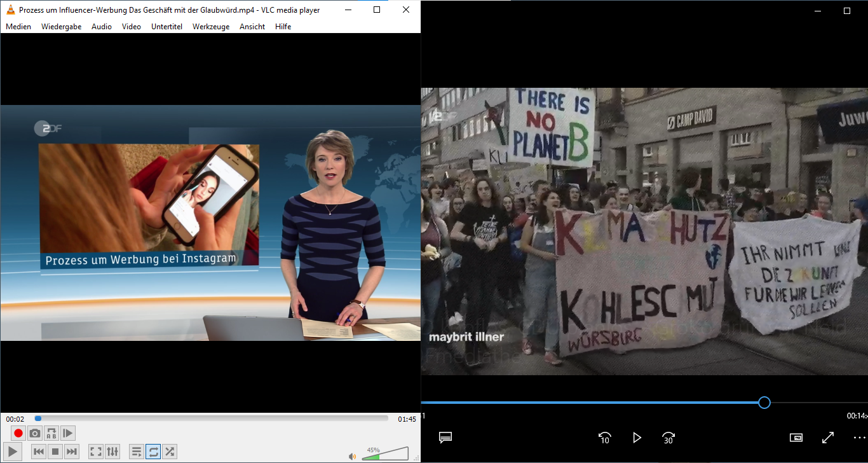Advance frame by frame in VLC
The image size is (868, 463).
coord(68,433)
